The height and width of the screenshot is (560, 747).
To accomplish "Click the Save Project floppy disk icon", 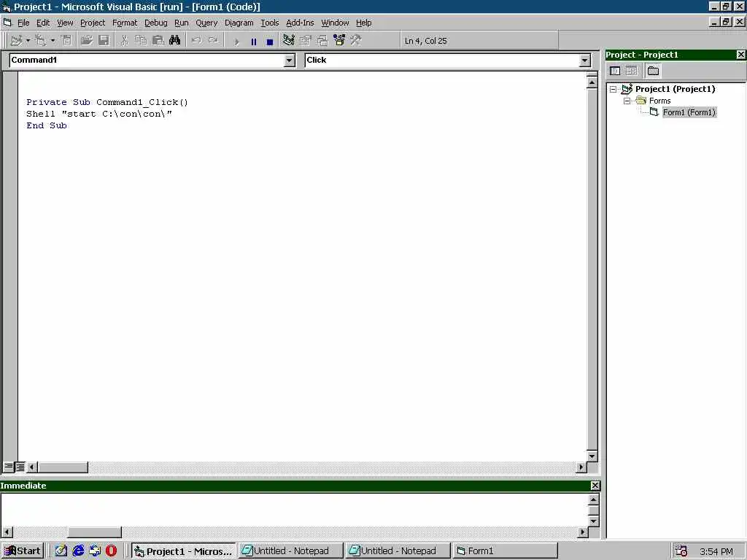I will 104,41.
